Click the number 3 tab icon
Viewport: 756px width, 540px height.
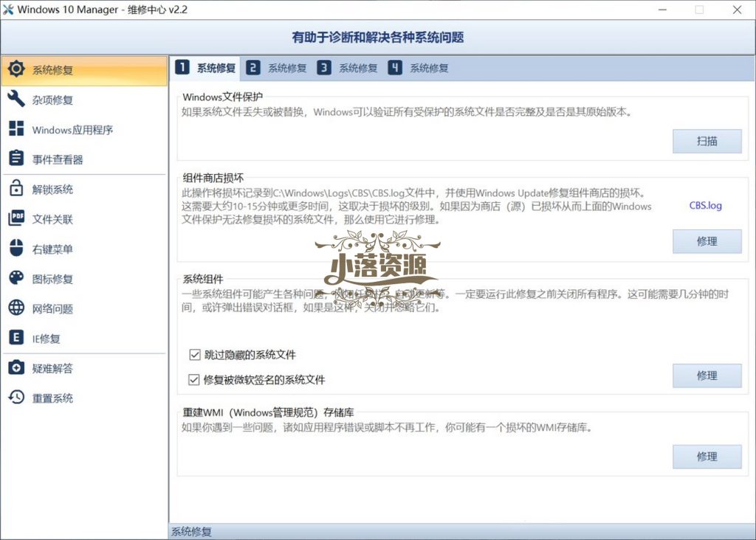(x=324, y=67)
